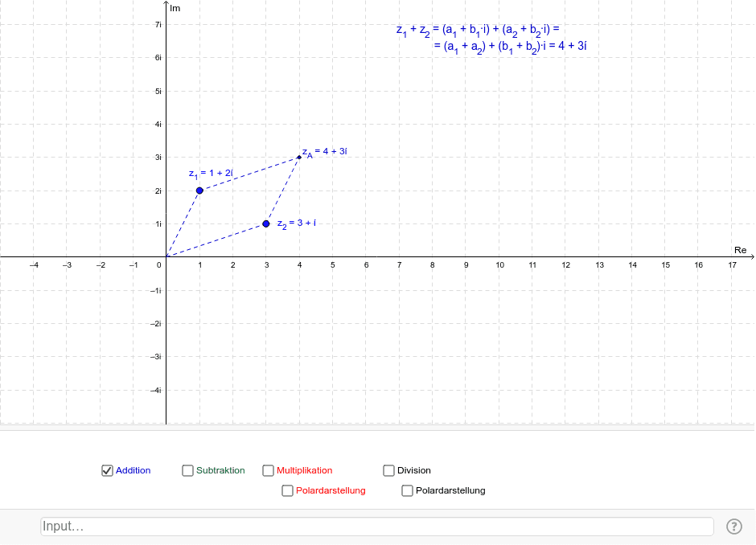Image resolution: width=756 pixels, height=545 pixels.
Task: Click the Division label text
Action: click(x=414, y=470)
